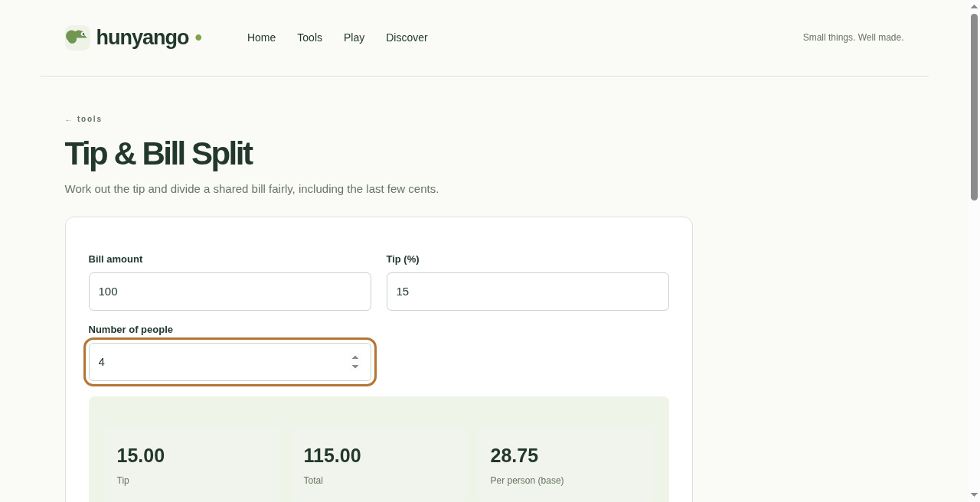Focus the Bill amount input field
980x502 pixels.
230,292
